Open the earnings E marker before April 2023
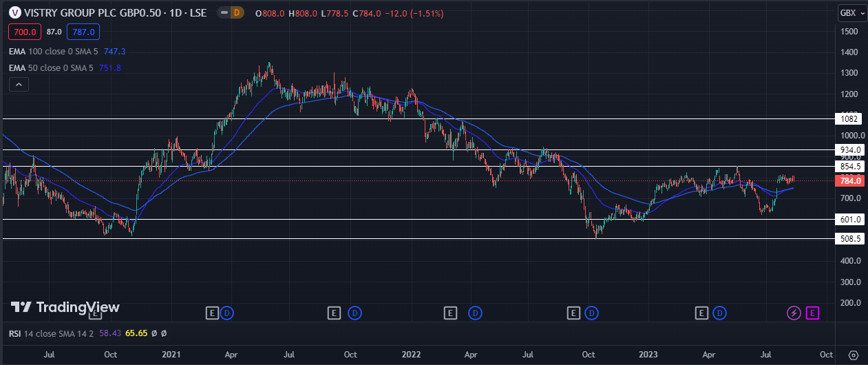868x365 pixels. click(701, 313)
